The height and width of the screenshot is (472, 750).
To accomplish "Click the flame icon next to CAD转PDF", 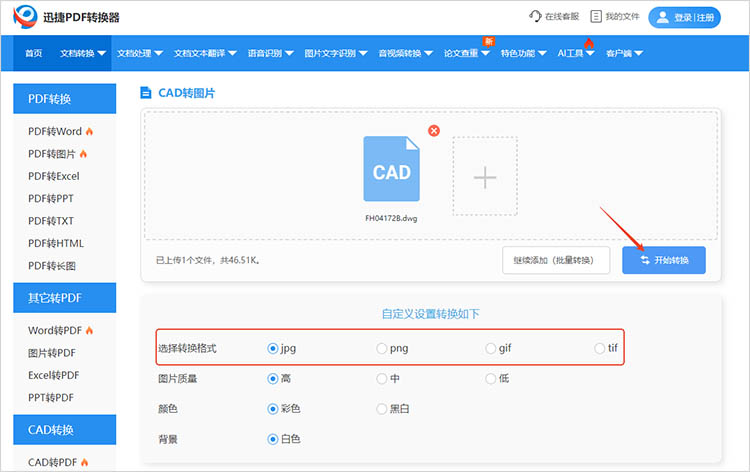I will [85, 462].
